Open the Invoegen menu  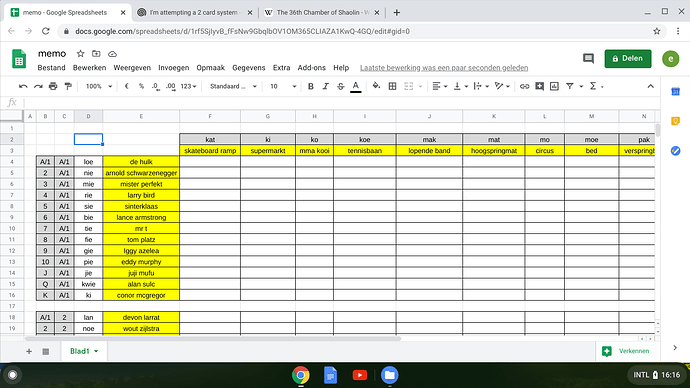click(x=173, y=68)
